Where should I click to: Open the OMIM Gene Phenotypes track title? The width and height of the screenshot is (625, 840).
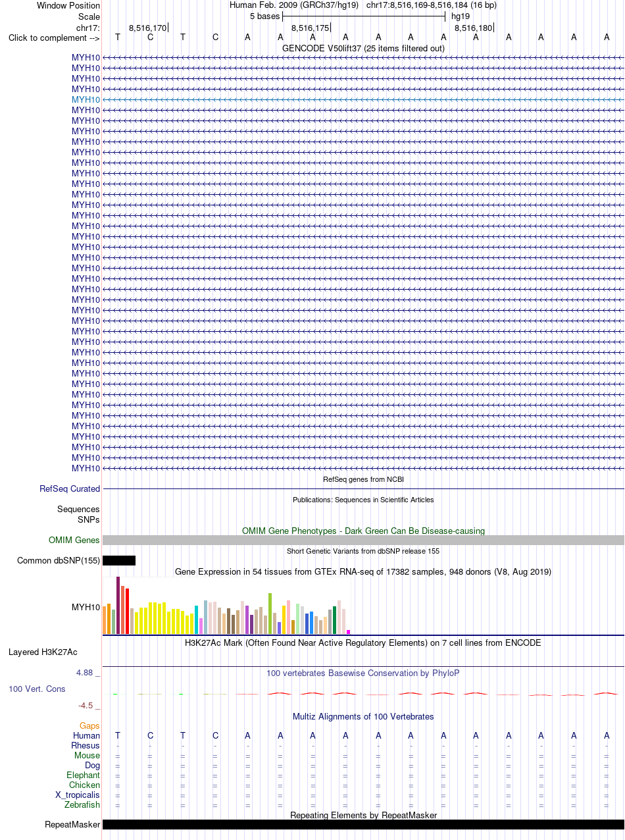coord(363,531)
